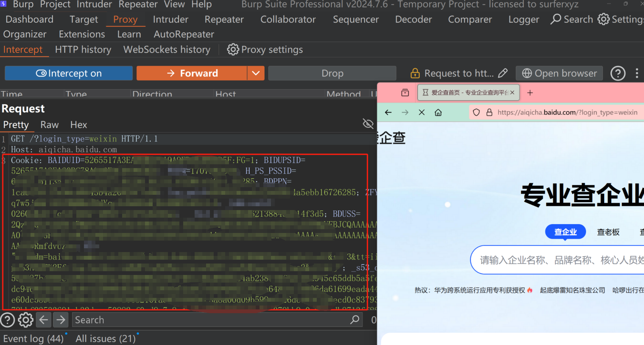Open the Decoder tab

pyautogui.click(x=413, y=19)
